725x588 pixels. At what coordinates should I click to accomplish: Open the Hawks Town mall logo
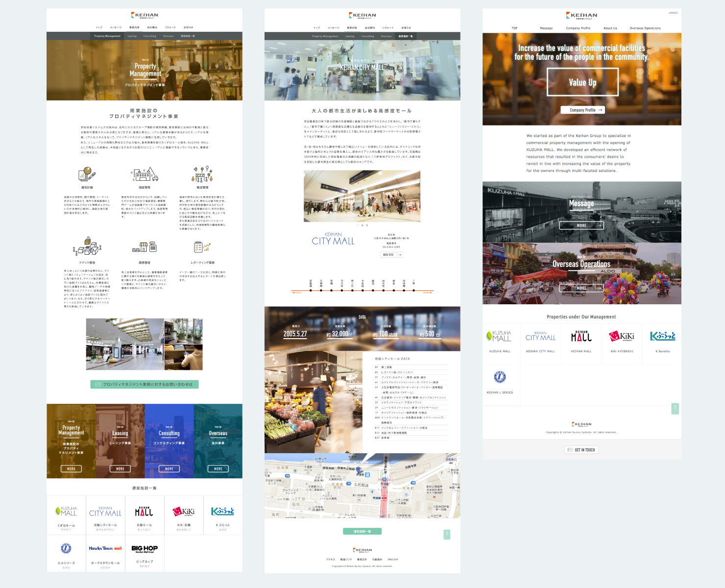(x=105, y=548)
